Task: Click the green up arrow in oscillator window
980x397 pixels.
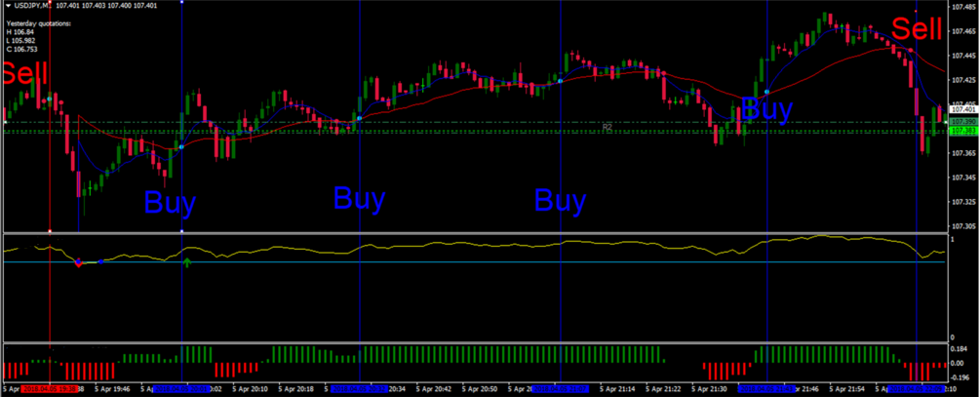Action: [186, 261]
